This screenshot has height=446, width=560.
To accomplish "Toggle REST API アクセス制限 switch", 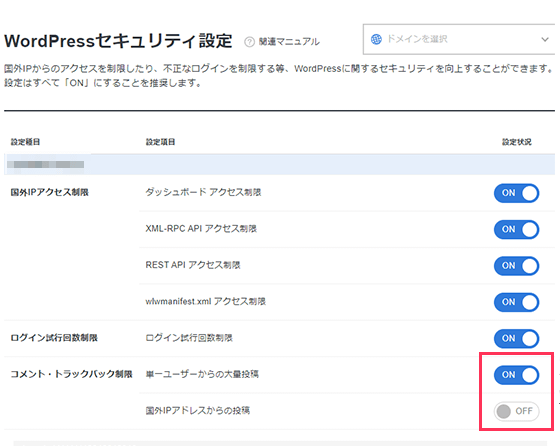I will pyautogui.click(x=516, y=266).
